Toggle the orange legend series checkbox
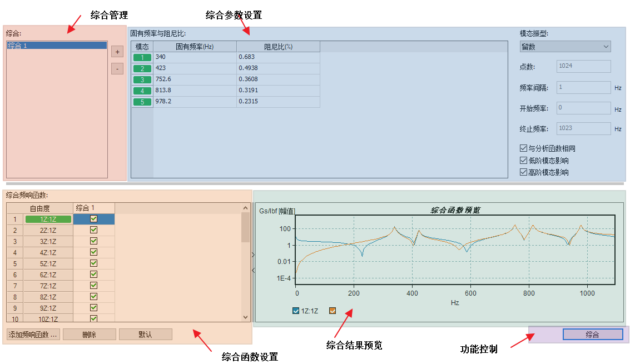This screenshot has height=364, width=630. 333,311
